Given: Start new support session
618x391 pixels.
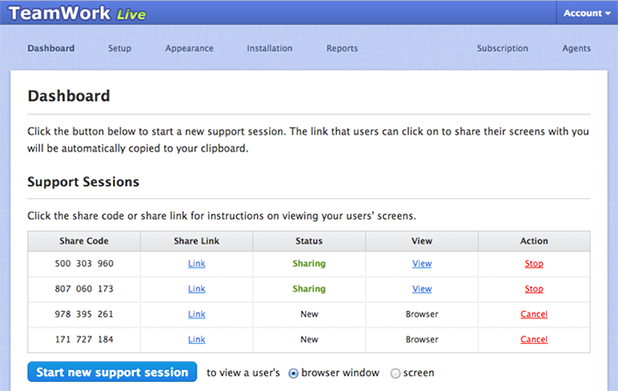Looking at the screenshot, I should [x=112, y=372].
